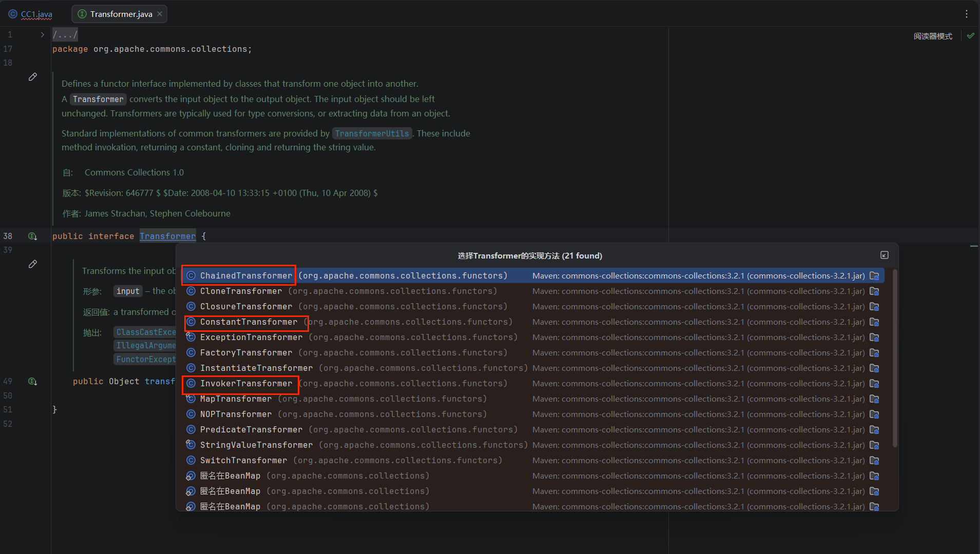The width and height of the screenshot is (980, 554).
Task: Click the class icon beside InvokerTransformer
Action: point(191,383)
